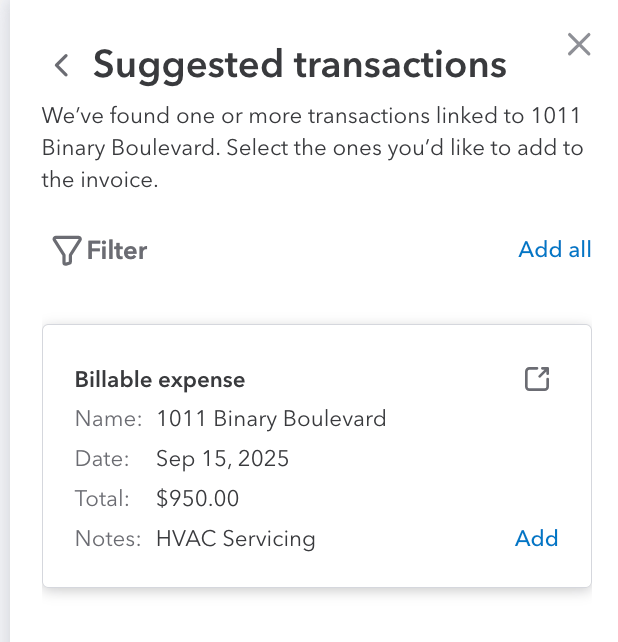Viewport: 618px width, 642px height.
Task: Click the Date field label
Action: (102, 459)
